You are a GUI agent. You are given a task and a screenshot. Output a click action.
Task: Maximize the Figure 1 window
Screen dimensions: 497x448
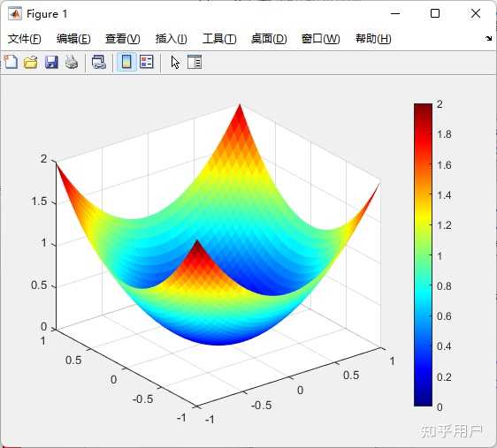point(435,13)
